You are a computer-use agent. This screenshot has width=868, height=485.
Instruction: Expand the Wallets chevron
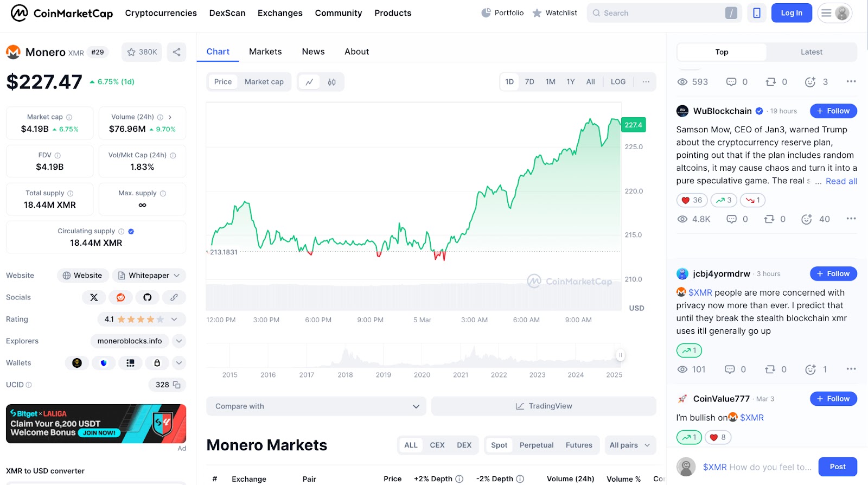pos(179,363)
